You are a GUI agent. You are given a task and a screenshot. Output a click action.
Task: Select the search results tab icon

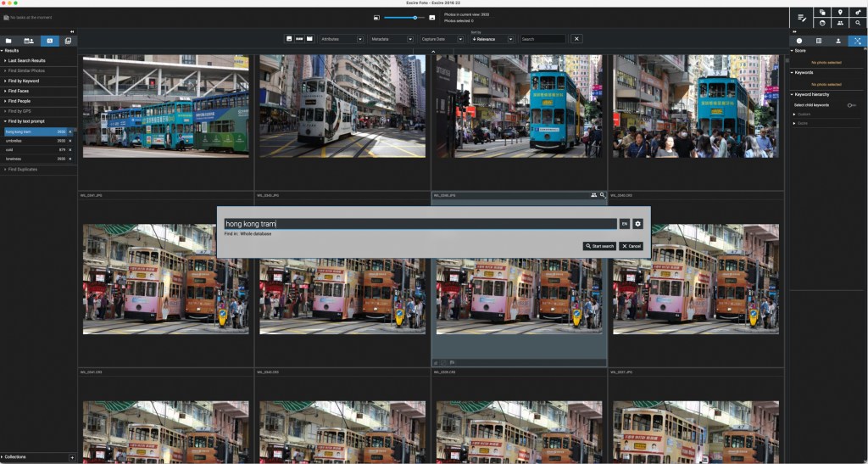(49, 41)
